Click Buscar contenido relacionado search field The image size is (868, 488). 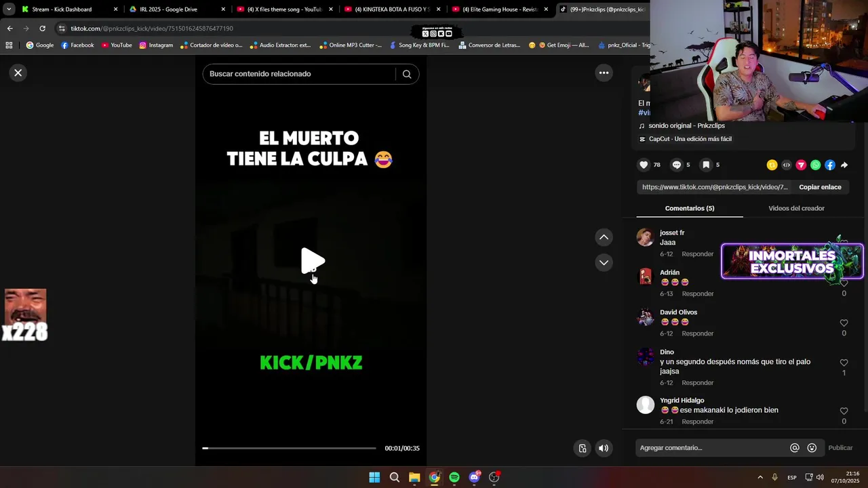(300, 74)
